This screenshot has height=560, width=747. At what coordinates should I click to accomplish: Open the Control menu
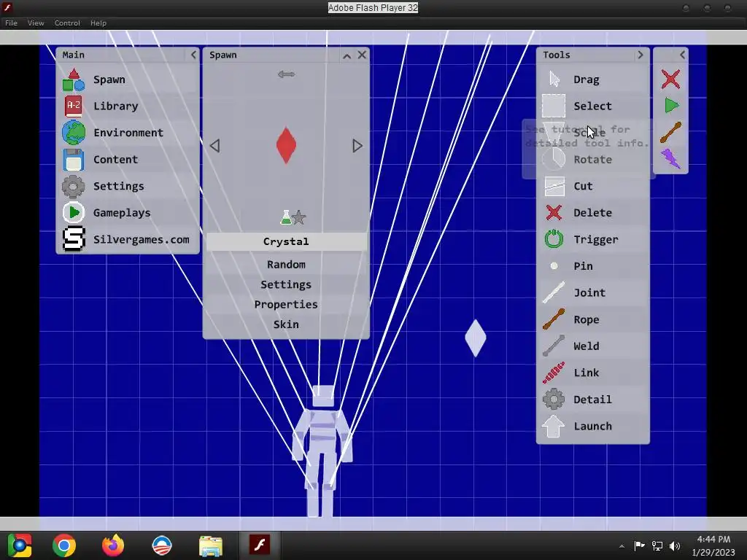click(x=67, y=23)
